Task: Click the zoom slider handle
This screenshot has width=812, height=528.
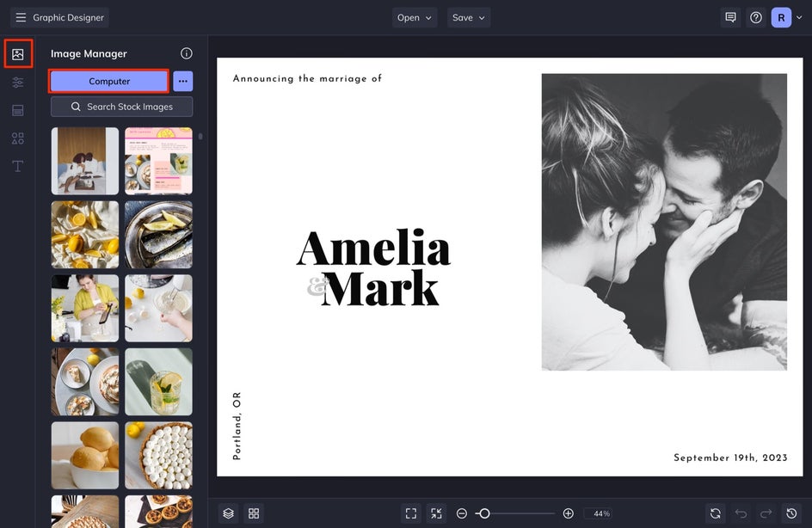Action: (x=484, y=513)
